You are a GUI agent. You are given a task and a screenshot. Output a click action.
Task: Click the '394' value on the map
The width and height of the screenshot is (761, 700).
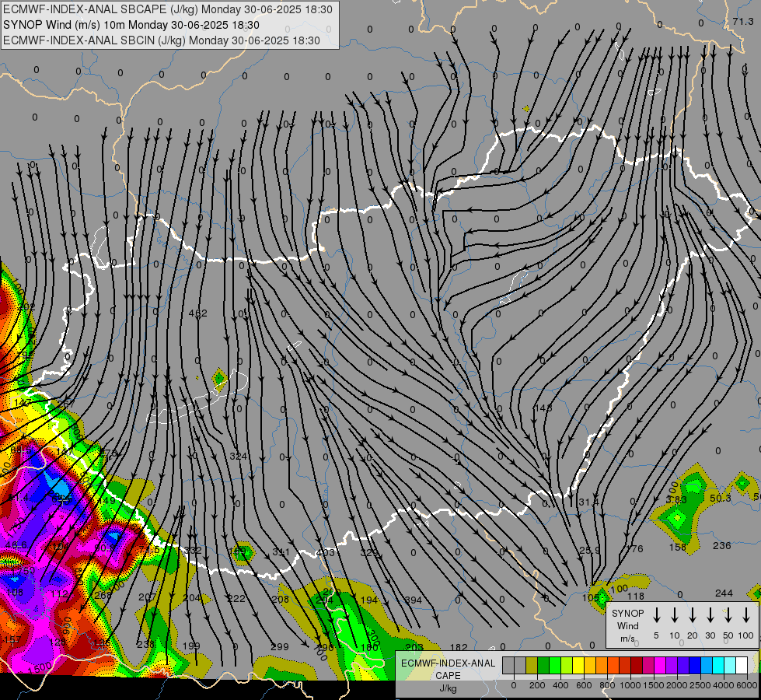[413, 600]
